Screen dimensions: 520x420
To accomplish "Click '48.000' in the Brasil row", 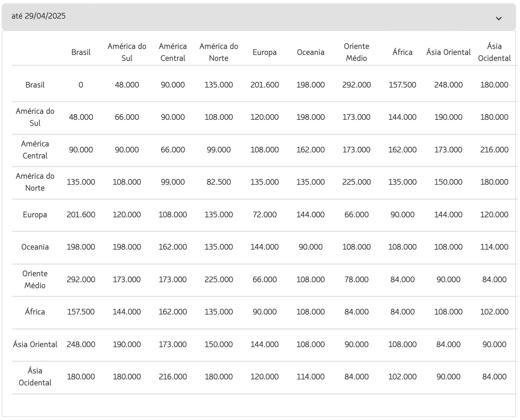I will [127, 85].
